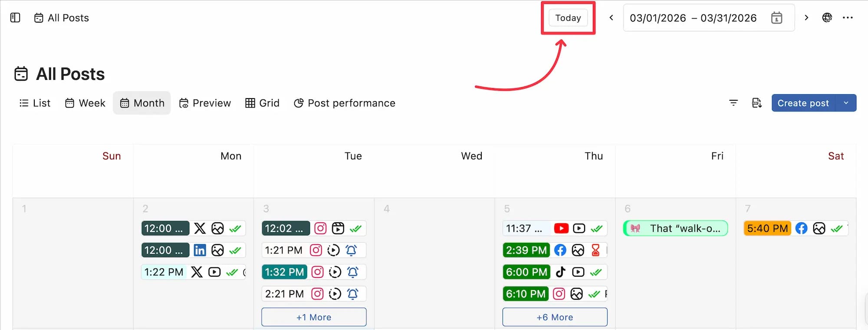This screenshot has width=868, height=330.
Task: Expand +1 More posts on March 3
Action: pos(314,317)
